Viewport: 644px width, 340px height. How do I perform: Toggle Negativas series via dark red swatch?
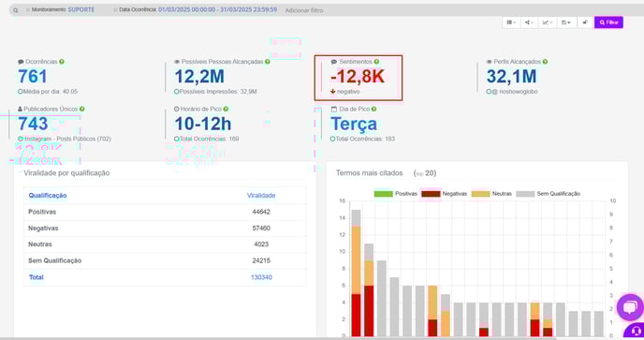coord(431,194)
